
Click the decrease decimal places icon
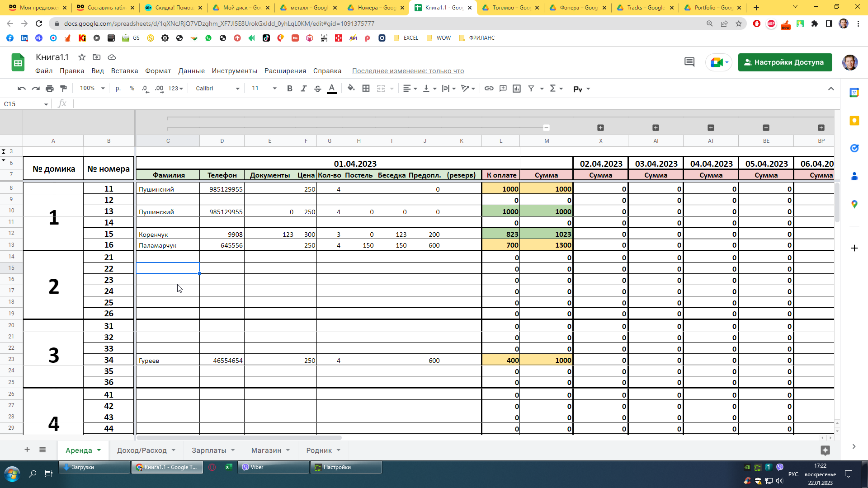pos(145,89)
